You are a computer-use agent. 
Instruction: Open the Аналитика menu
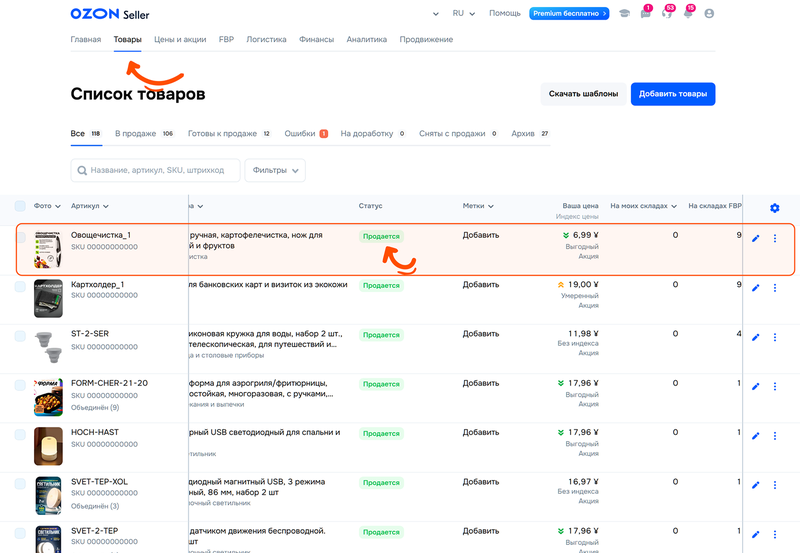pyautogui.click(x=366, y=39)
